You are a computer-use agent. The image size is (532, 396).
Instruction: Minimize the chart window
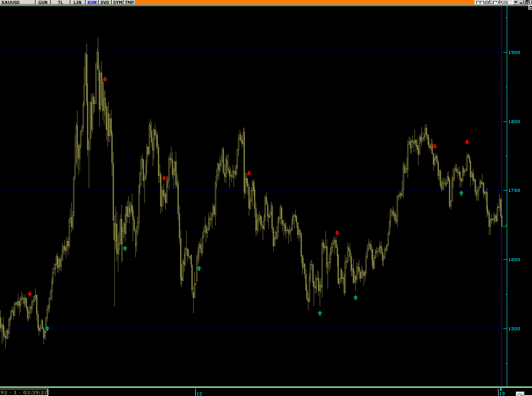(521, 2)
